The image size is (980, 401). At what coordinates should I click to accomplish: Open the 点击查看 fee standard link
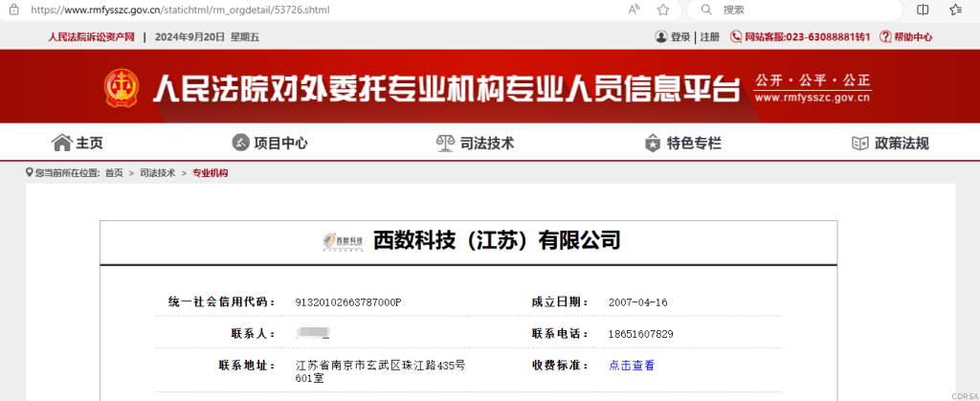point(632,366)
